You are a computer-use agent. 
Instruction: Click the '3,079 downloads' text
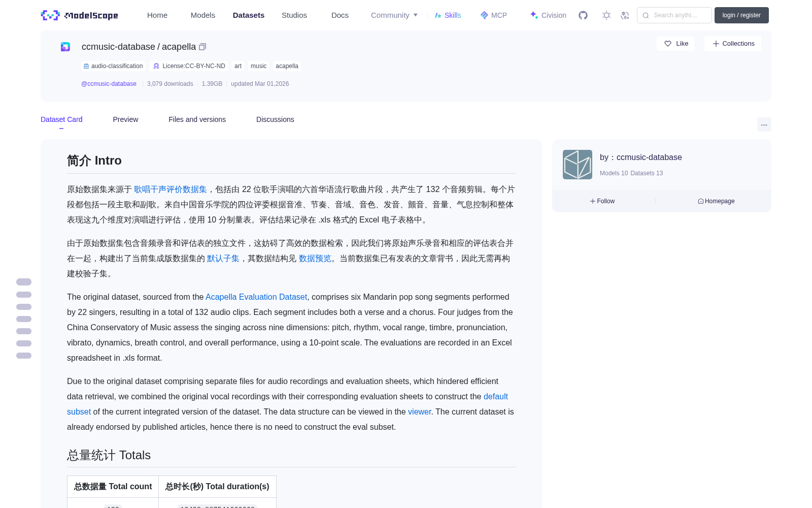170,84
